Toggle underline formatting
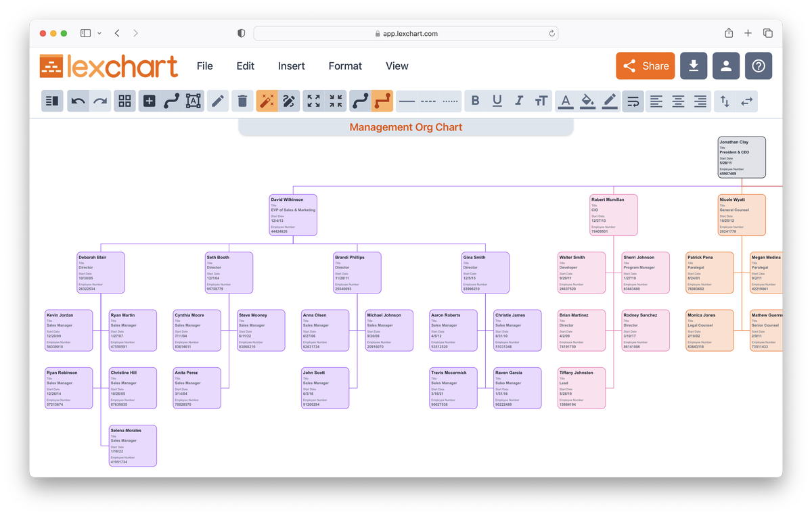The image size is (812, 516). click(497, 101)
